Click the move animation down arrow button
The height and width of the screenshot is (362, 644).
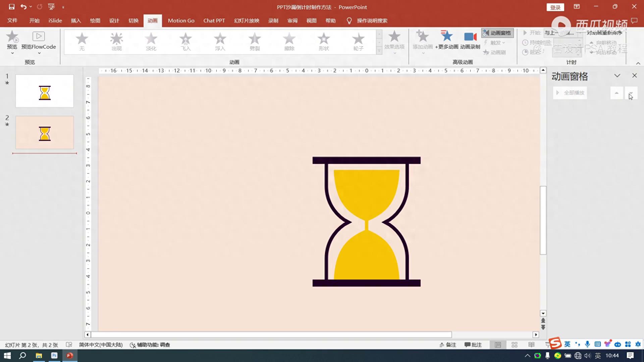tap(631, 93)
